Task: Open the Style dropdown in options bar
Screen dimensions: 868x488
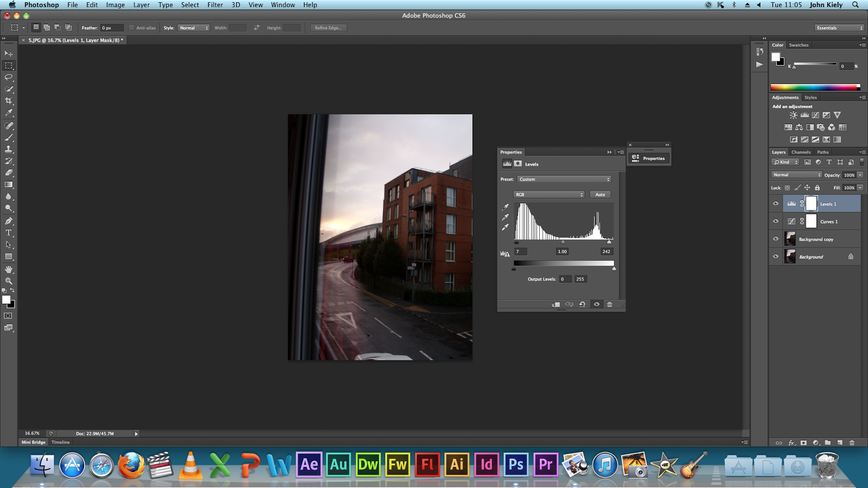Action: click(194, 28)
